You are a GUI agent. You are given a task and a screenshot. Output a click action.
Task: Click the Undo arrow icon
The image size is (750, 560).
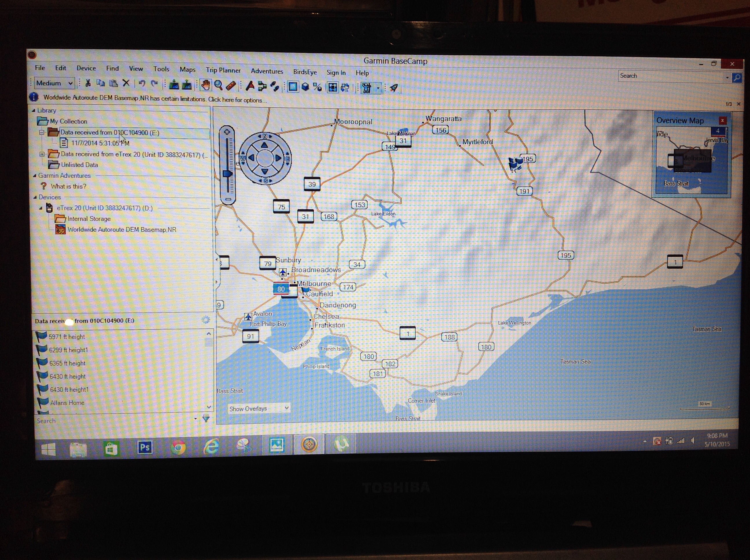(142, 84)
